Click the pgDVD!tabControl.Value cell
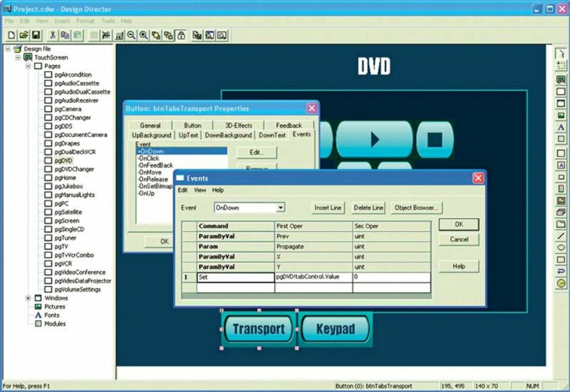 point(313,277)
